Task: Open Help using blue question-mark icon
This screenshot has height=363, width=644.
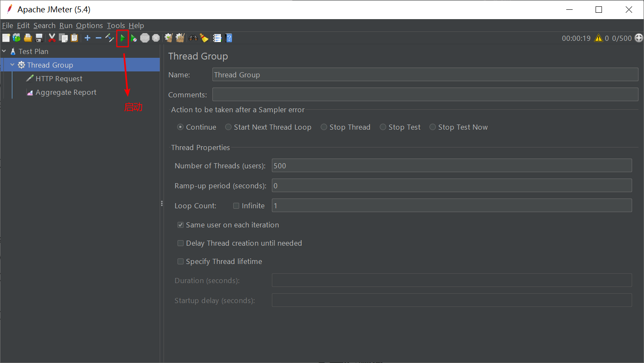Action: click(229, 38)
